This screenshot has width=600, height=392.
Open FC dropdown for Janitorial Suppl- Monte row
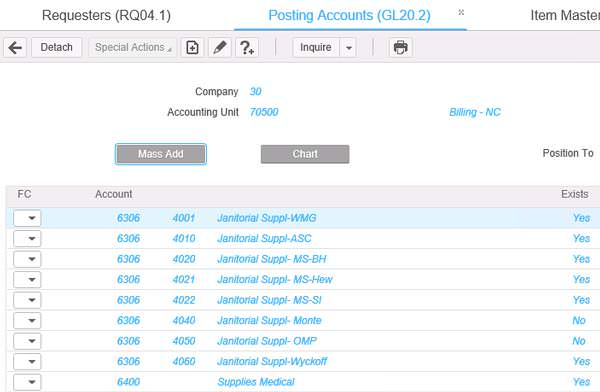click(27, 320)
